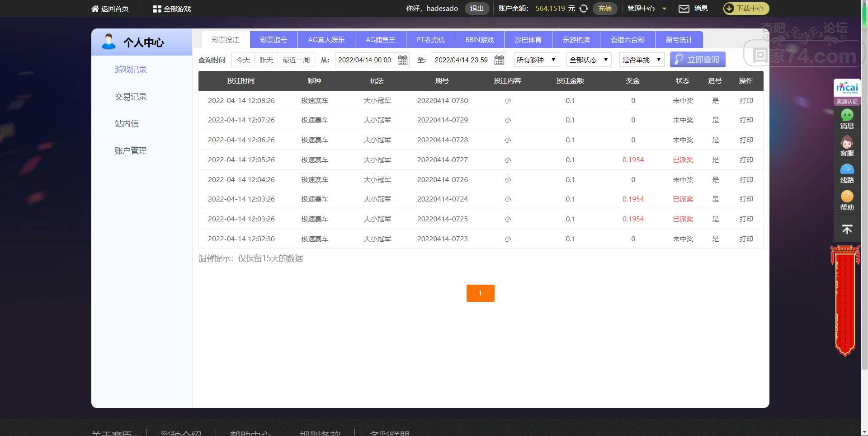868x436 pixels.
Task: Click the user avatar icon in 个人中心
Action: [x=108, y=42]
